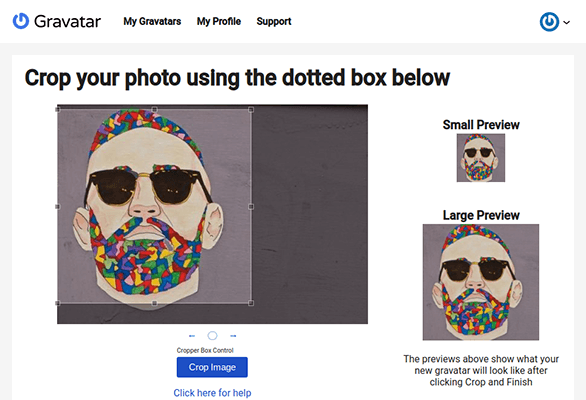Image resolution: width=586 pixels, height=400 pixels.
Task: Click the top-right crop box handle
Action: pyautogui.click(x=251, y=110)
